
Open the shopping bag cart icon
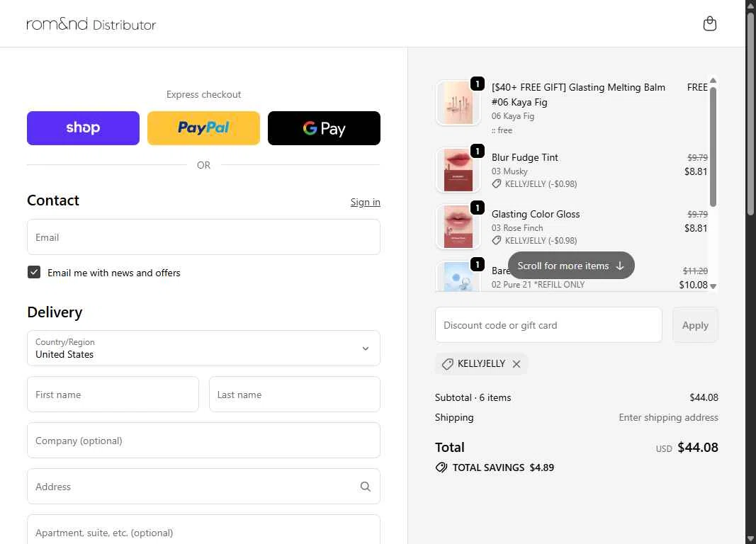pyautogui.click(x=709, y=23)
